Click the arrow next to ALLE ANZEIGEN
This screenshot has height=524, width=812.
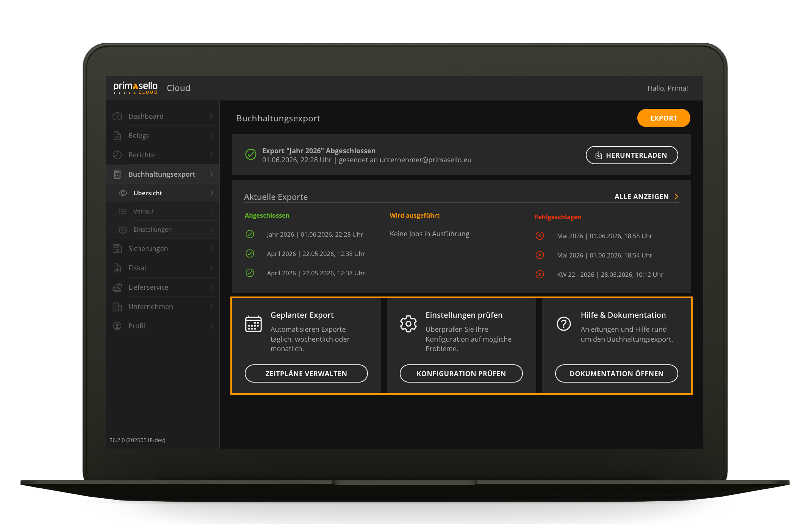[x=676, y=196]
